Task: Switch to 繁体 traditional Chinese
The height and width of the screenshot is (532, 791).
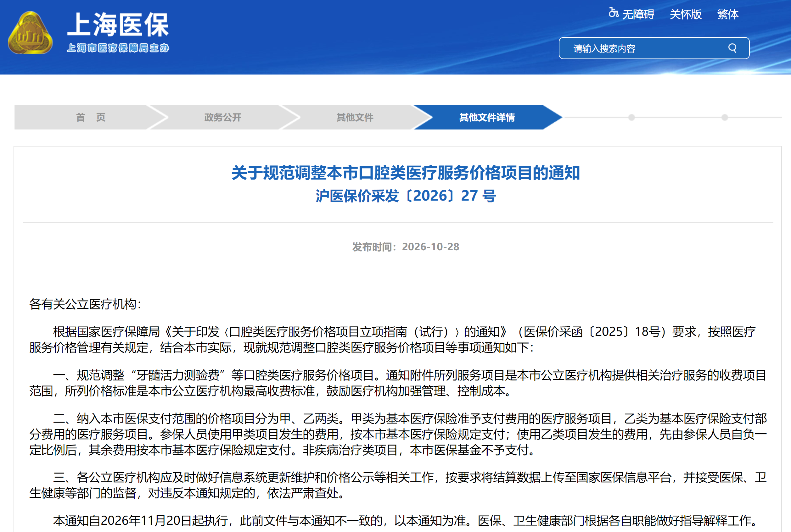Action: pyautogui.click(x=727, y=14)
